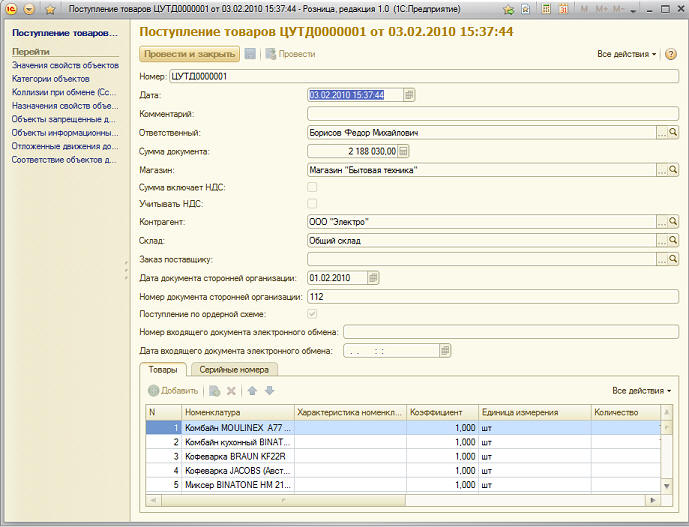The height and width of the screenshot is (527, 689).
Task: Open Объекты запрещенные link in sidebar
Action: [64, 119]
